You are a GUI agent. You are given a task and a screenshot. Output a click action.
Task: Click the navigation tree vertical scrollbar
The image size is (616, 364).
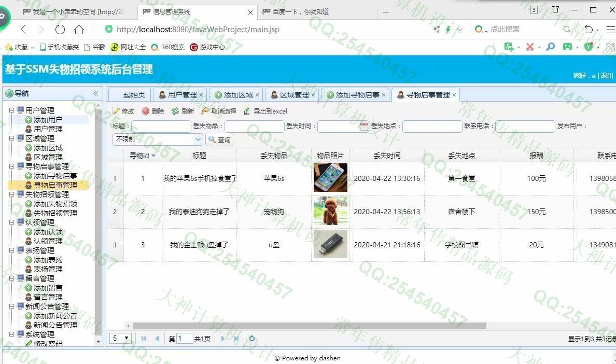pyautogui.click(x=98, y=222)
